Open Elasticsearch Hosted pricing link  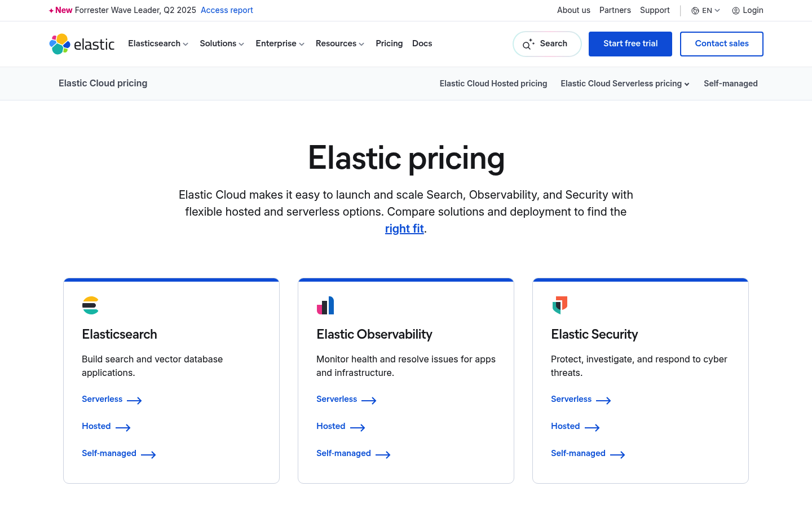[x=96, y=426]
